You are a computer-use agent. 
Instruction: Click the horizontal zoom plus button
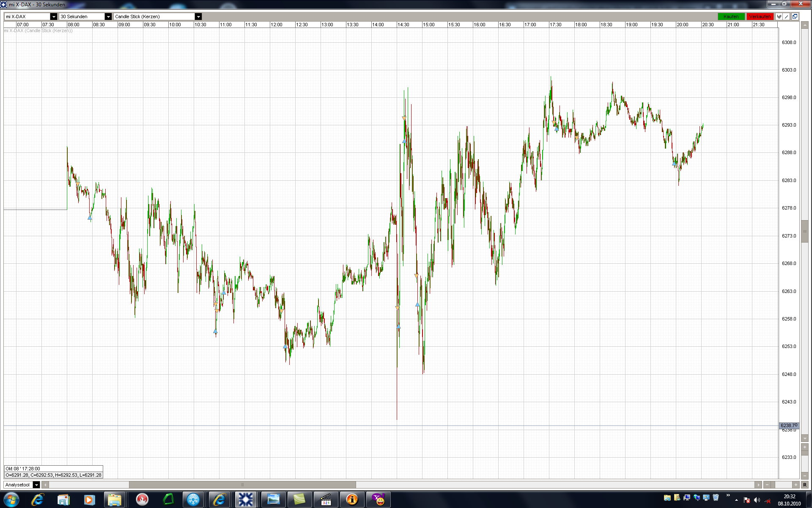(x=796, y=485)
